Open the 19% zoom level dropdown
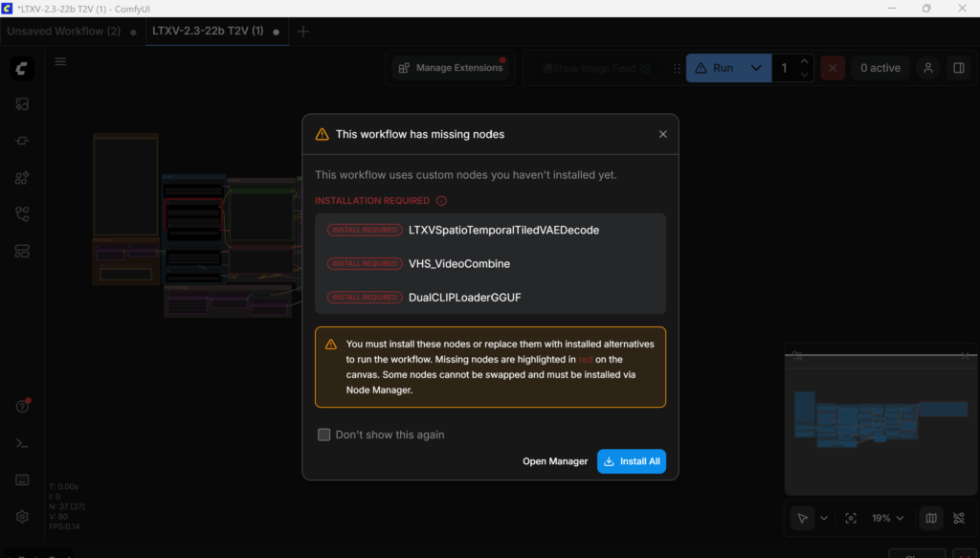This screenshot has height=558, width=980. click(885, 517)
